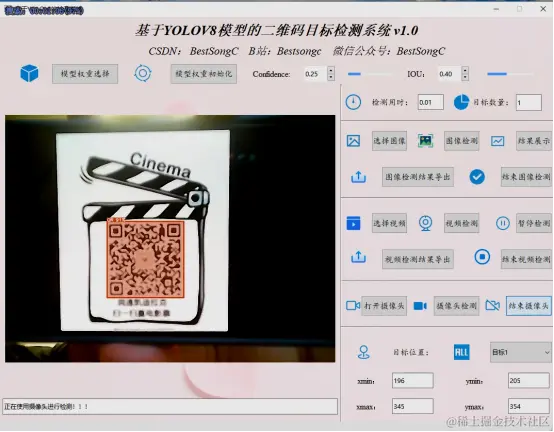Image resolution: width=554 pixels, height=432 pixels.
Task: Click the crossed-out camera icon
Action: point(493,306)
